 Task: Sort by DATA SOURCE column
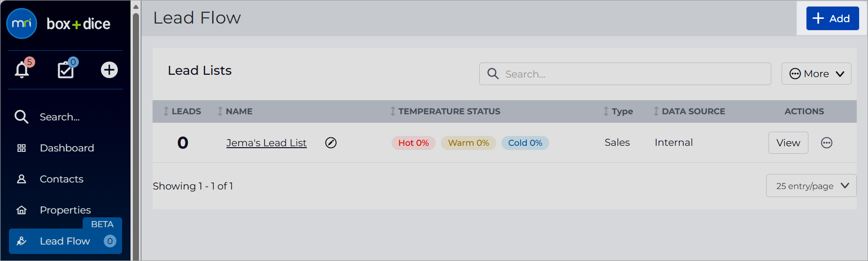pyautogui.click(x=689, y=111)
